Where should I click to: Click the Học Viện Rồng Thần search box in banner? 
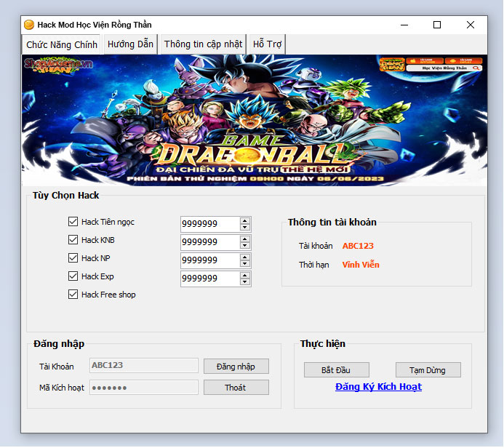pos(444,68)
